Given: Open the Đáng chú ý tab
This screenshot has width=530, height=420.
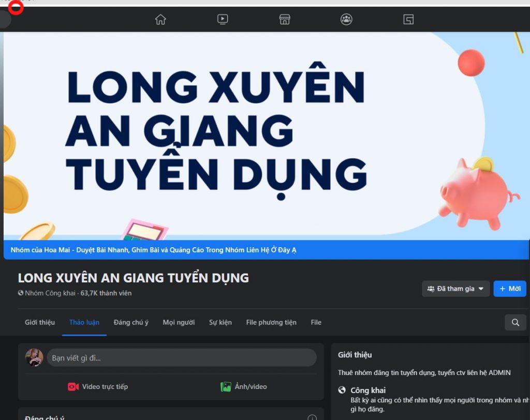Looking at the screenshot, I should pyautogui.click(x=131, y=322).
